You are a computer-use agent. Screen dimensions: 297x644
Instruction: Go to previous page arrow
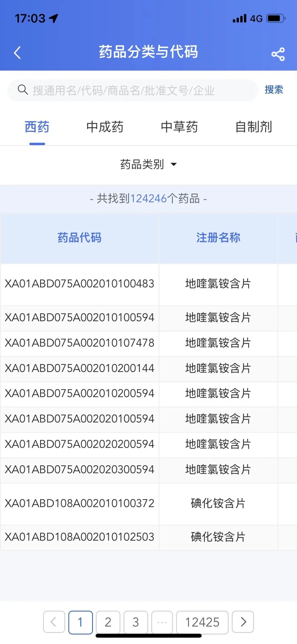(x=54, y=622)
